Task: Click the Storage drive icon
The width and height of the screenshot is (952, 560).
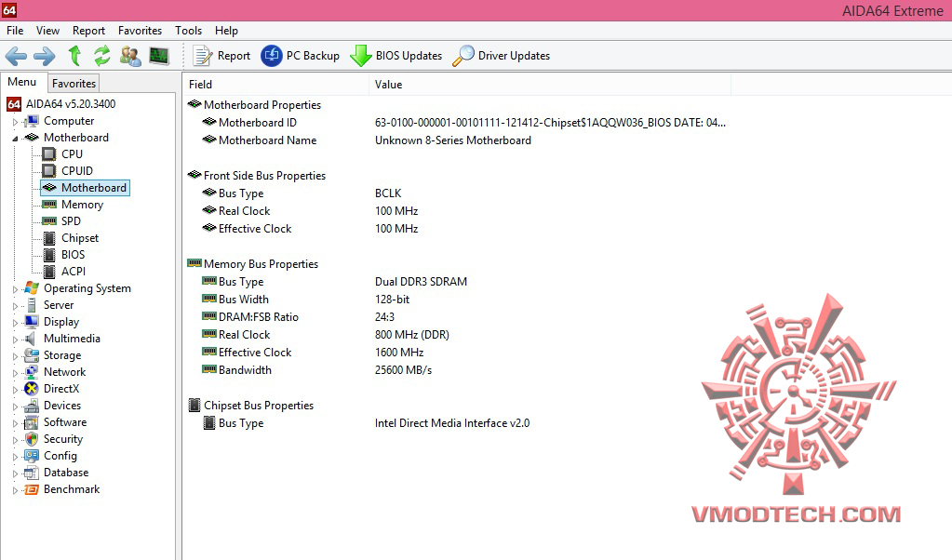Action: pyautogui.click(x=32, y=355)
